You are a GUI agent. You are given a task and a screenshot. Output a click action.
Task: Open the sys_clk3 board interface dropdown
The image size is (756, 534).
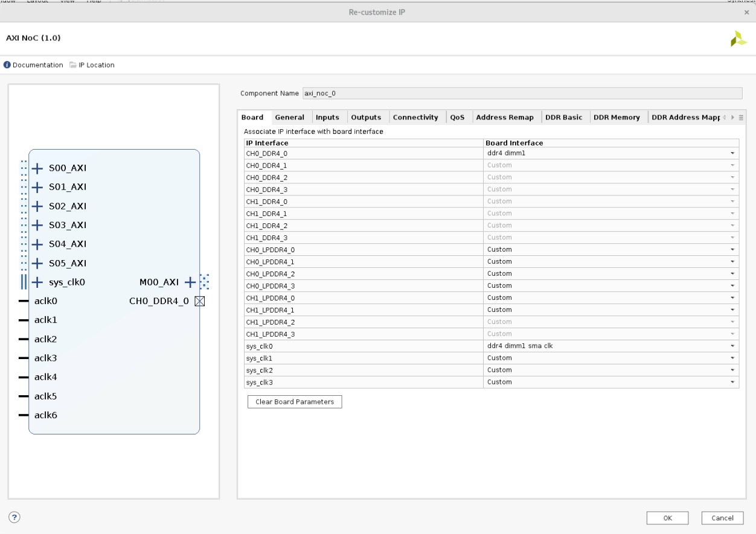[x=732, y=383]
